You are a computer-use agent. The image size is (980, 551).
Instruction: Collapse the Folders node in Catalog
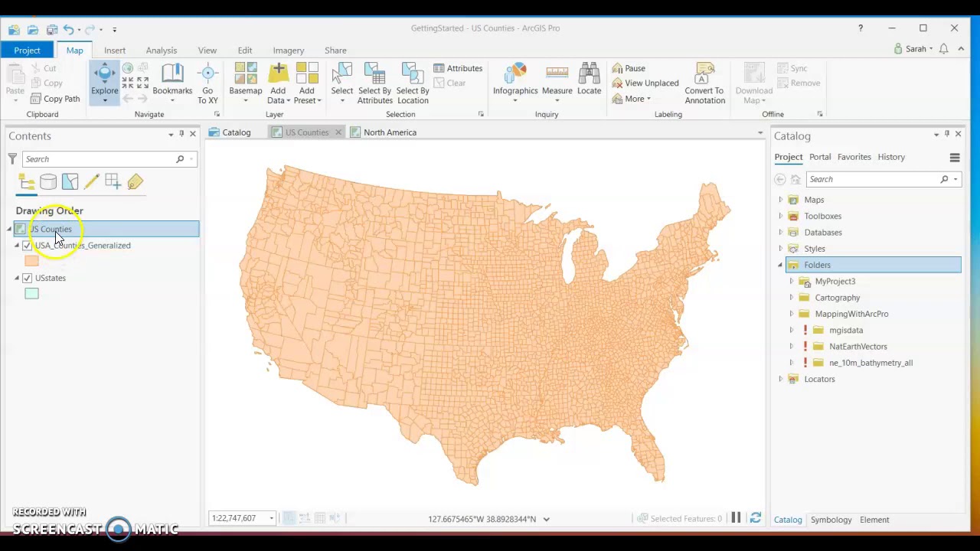[780, 265]
